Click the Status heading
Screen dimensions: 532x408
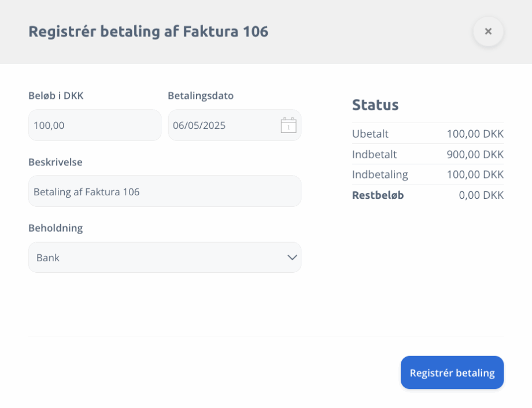(375, 105)
